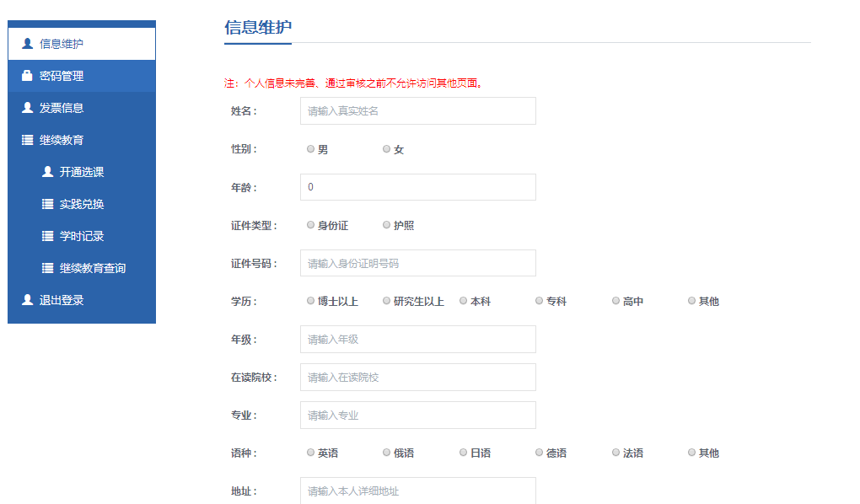Click the red notice text 注：个人信息未完善
The height and width of the screenshot is (504, 860).
click(x=353, y=83)
